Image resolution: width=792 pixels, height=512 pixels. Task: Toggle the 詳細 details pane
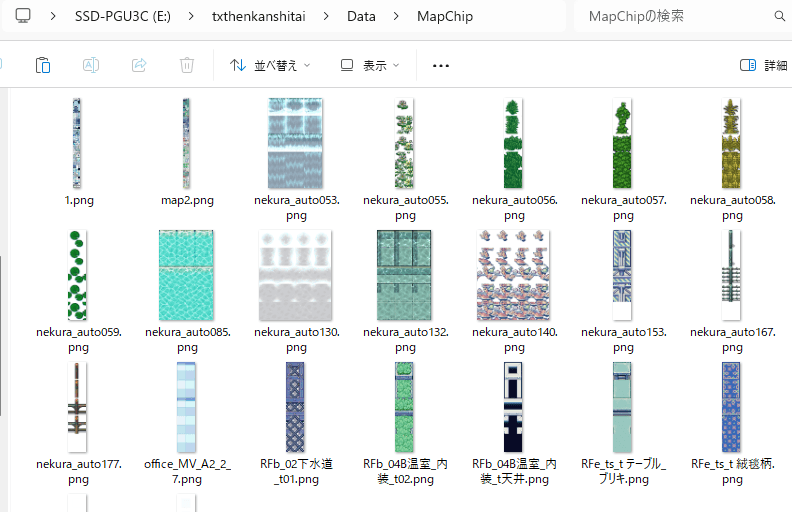point(763,65)
